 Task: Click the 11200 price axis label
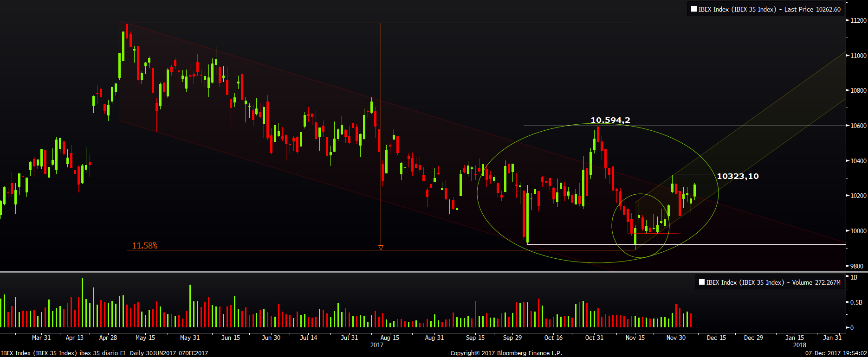tap(858, 20)
